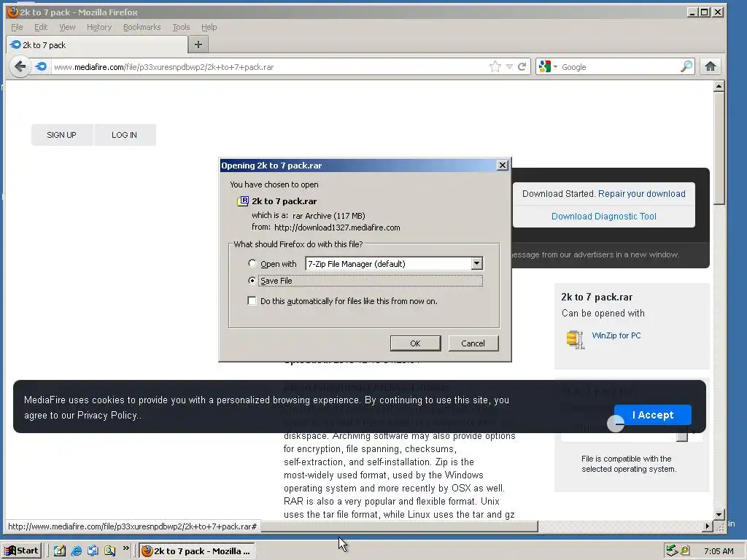Close the Opening 2k to 7 pack.rar dialog
747x560 pixels.
pos(502,166)
